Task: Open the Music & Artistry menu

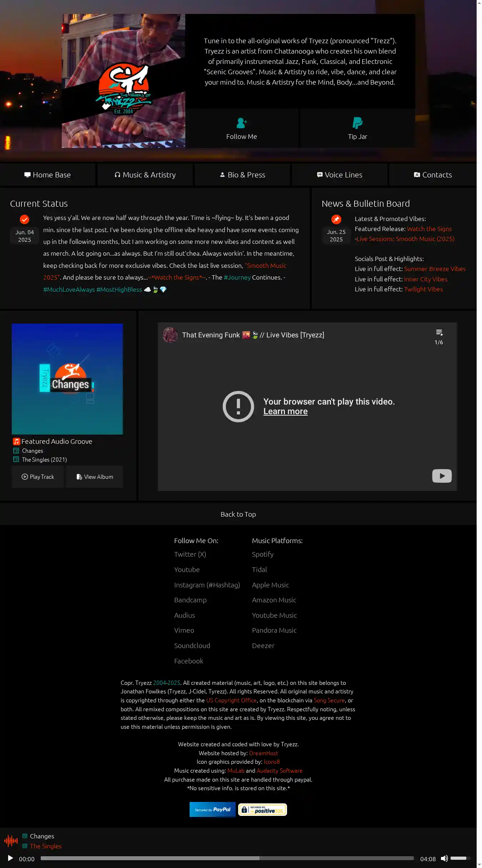Action: coord(145,175)
